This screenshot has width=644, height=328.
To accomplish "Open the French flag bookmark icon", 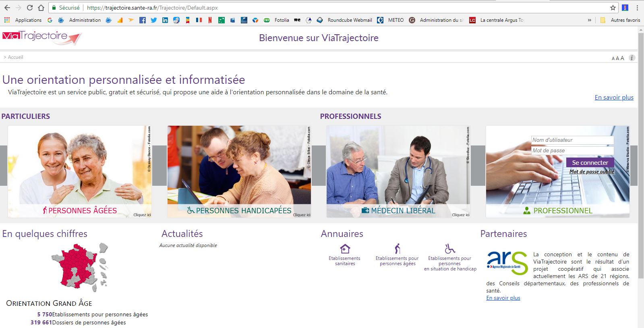I will (x=199, y=20).
